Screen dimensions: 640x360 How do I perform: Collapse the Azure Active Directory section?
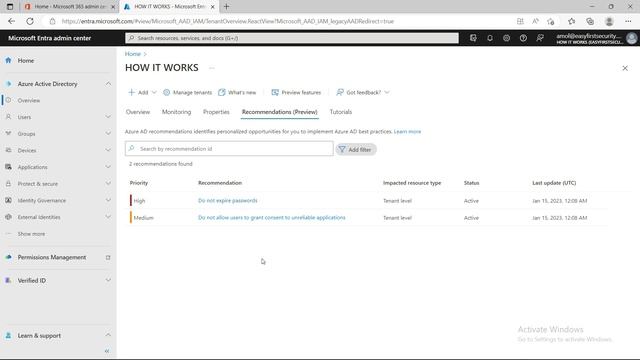pos(108,84)
